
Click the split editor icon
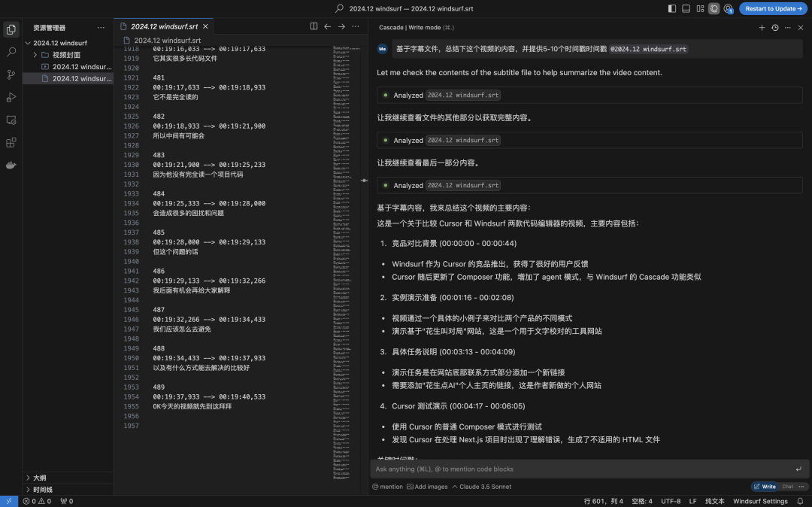coord(314,26)
